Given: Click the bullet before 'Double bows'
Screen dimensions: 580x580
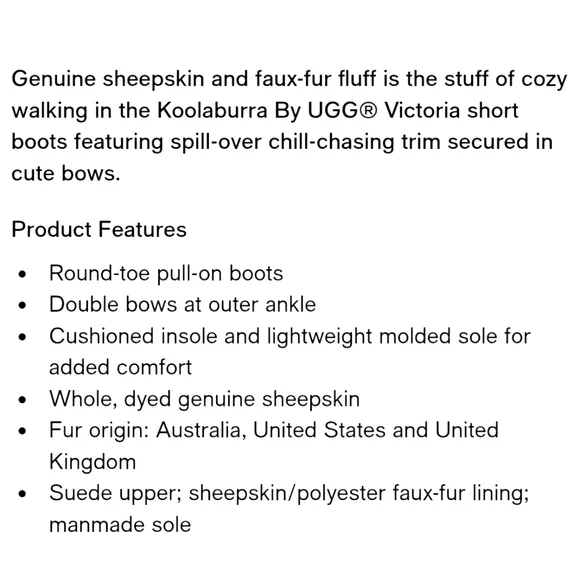Looking at the screenshot, I should click(x=23, y=306).
